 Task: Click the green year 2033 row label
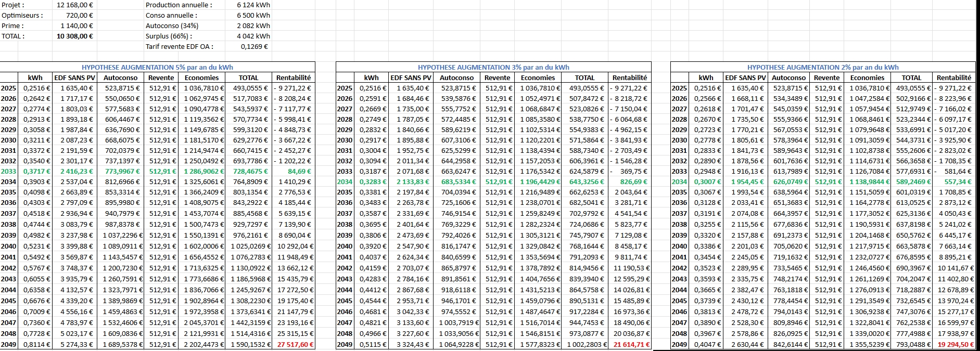click(8, 171)
